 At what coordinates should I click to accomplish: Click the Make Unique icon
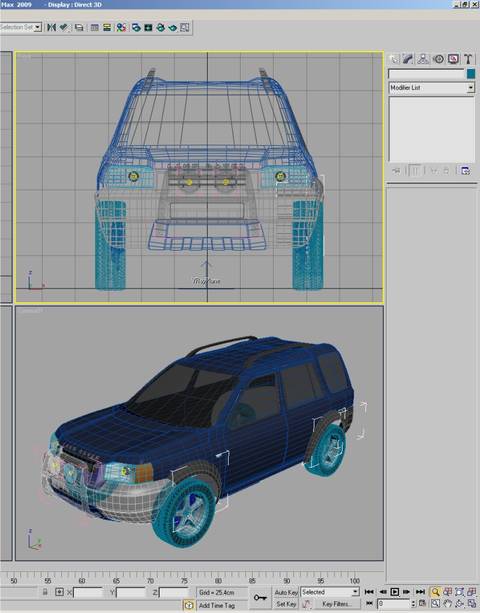click(433, 171)
